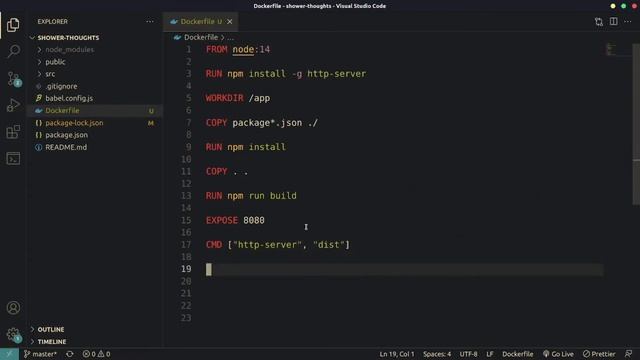640x360 pixels.
Task: Click the synchronize changes icon
Action: click(70, 354)
